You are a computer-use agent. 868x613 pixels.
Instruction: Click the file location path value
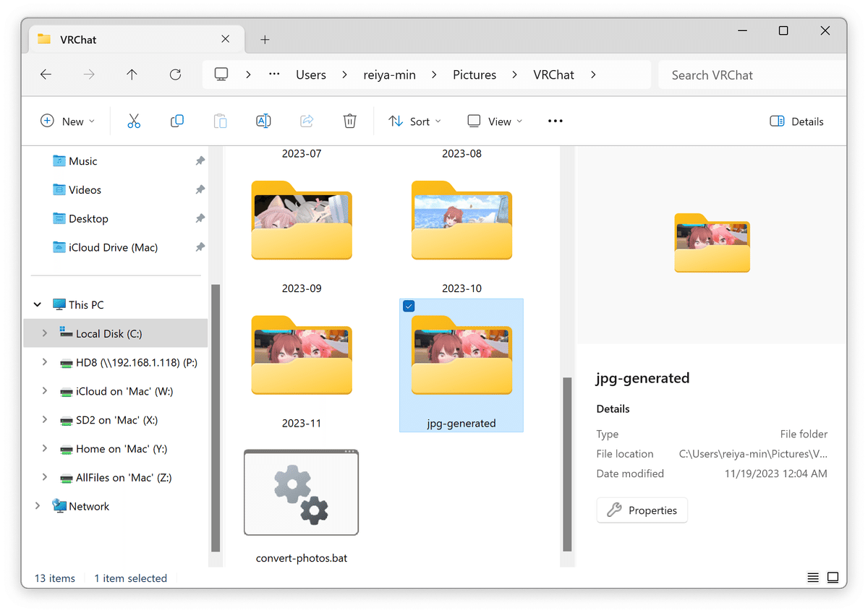[753, 454]
